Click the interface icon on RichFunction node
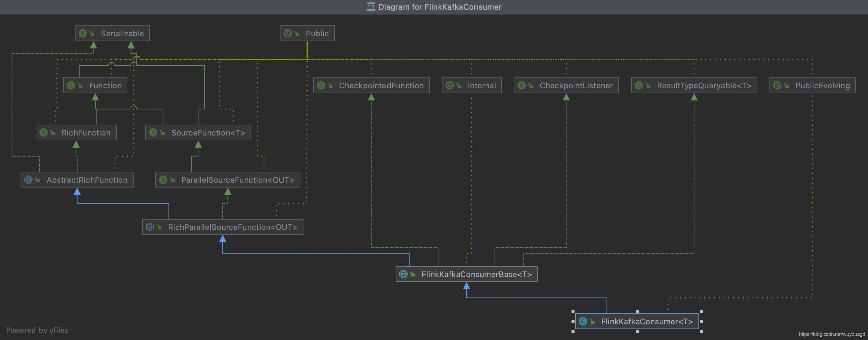This screenshot has width=868, height=340. pyautogui.click(x=44, y=132)
